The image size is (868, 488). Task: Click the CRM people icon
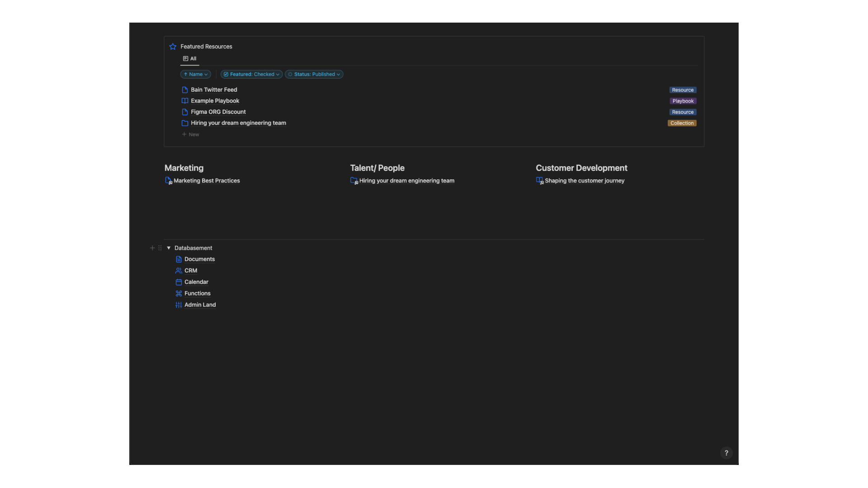(x=179, y=271)
